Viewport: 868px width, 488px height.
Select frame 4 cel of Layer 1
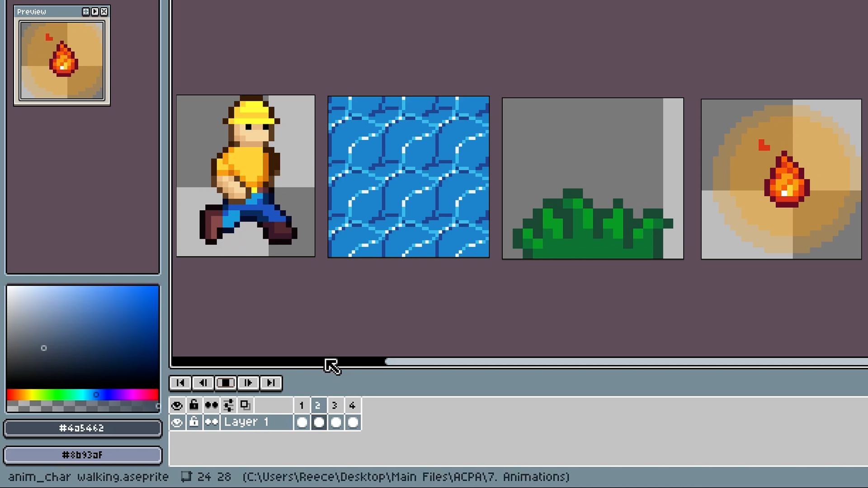(353, 422)
